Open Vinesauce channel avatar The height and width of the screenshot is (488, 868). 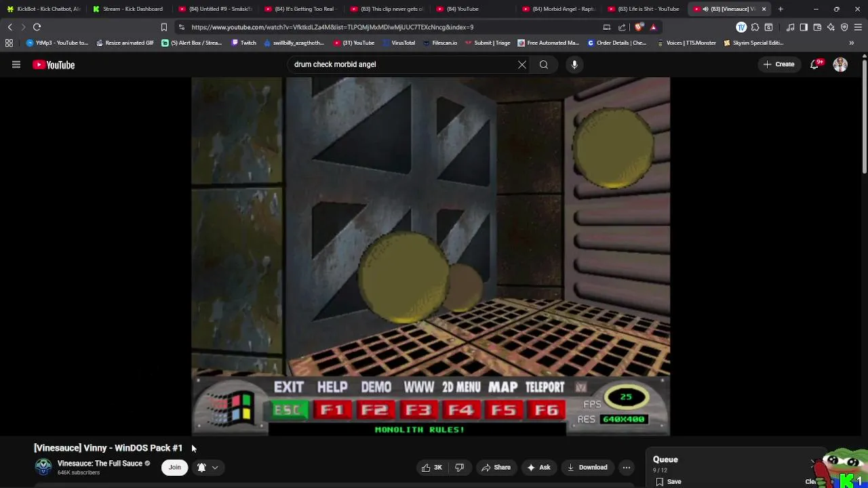click(x=43, y=467)
